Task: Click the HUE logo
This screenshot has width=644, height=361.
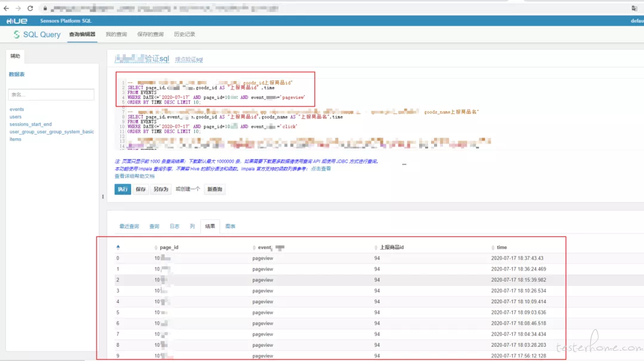Action: 17,21
